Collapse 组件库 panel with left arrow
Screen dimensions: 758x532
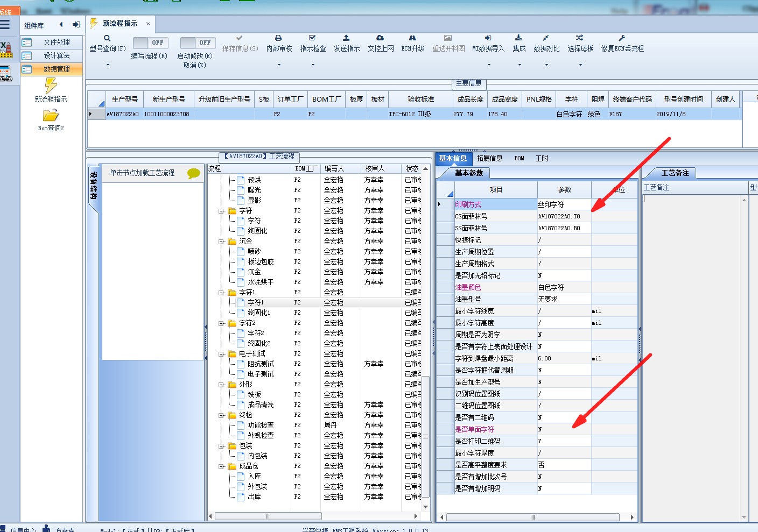61,25
